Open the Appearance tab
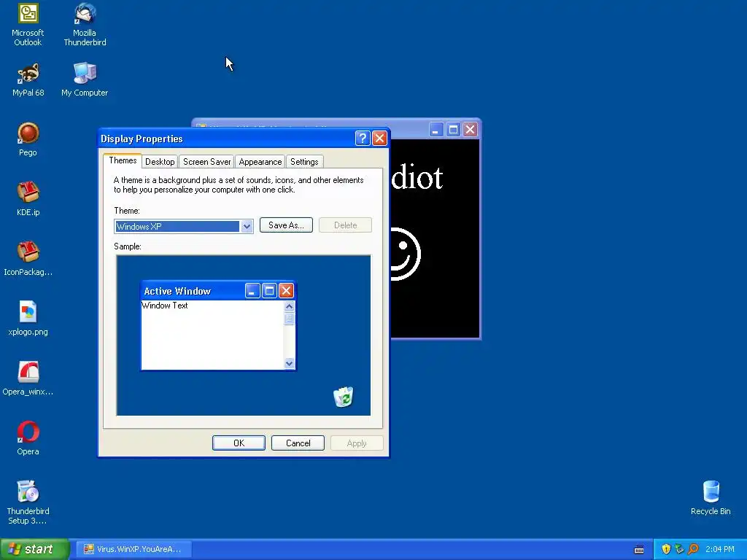 [260, 162]
